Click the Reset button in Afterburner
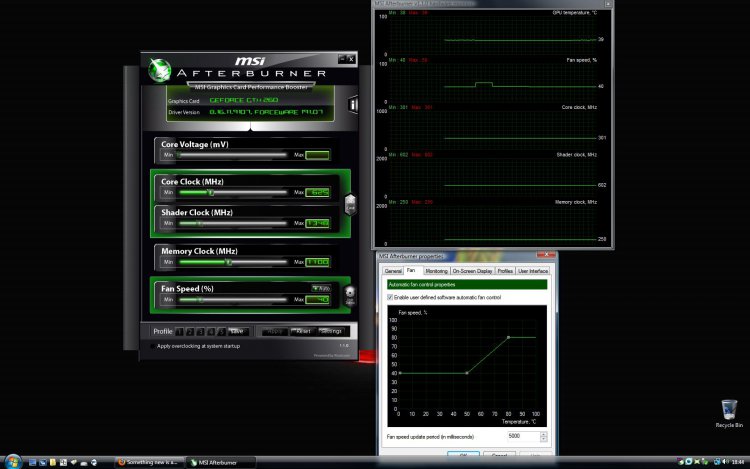 tap(303, 331)
